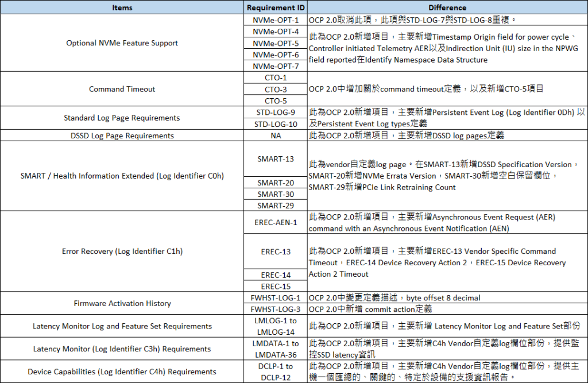Click the Difference column header

(x=447, y=7)
